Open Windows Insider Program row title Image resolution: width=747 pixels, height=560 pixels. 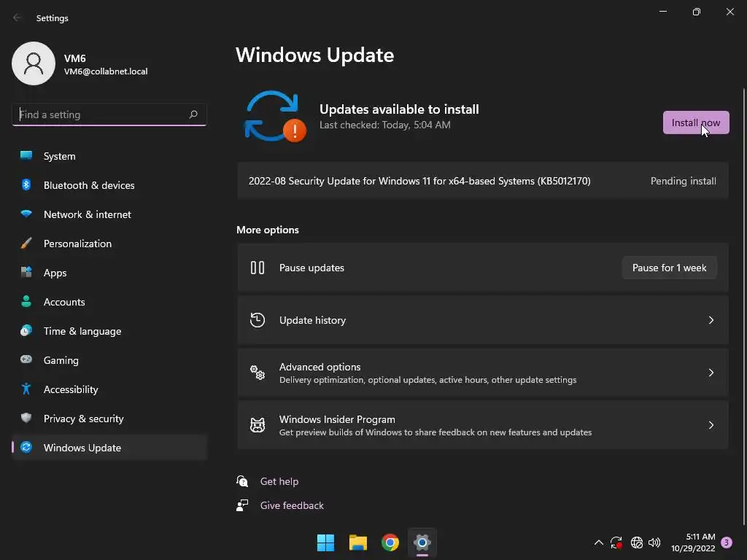337,419
